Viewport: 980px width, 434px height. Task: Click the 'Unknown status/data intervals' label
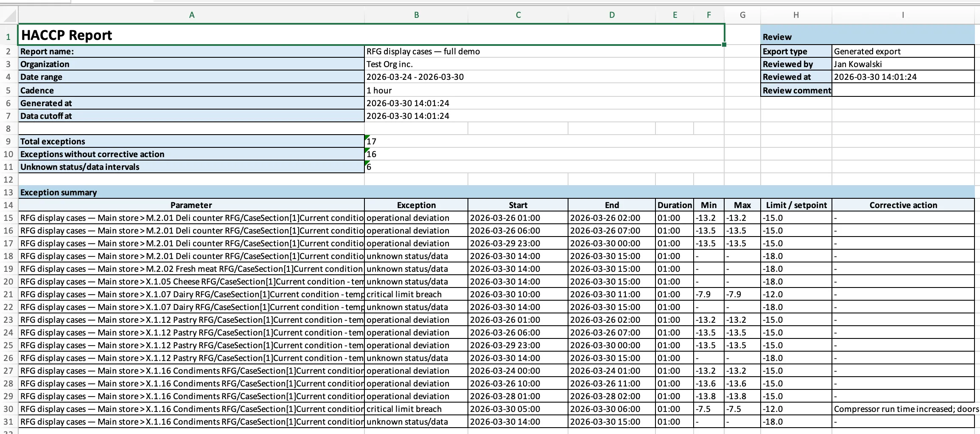pyautogui.click(x=191, y=167)
